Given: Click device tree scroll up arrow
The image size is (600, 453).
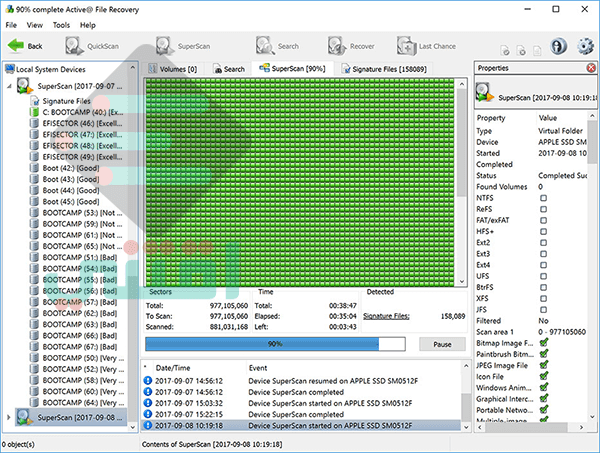Looking at the screenshot, I should [132, 68].
